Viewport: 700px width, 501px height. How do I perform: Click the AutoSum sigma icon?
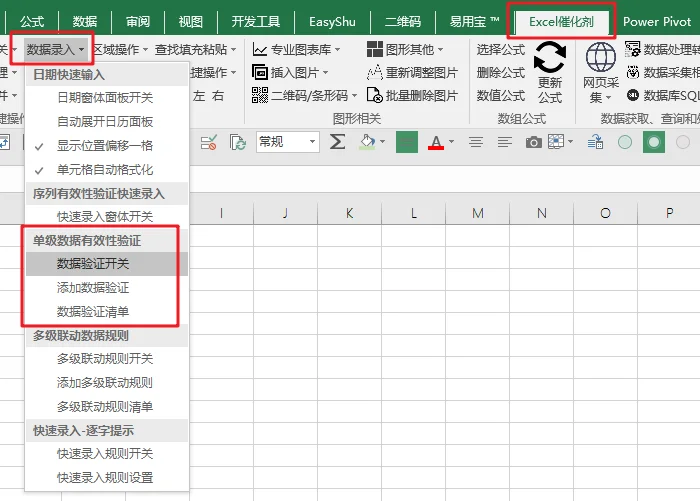(x=337, y=142)
